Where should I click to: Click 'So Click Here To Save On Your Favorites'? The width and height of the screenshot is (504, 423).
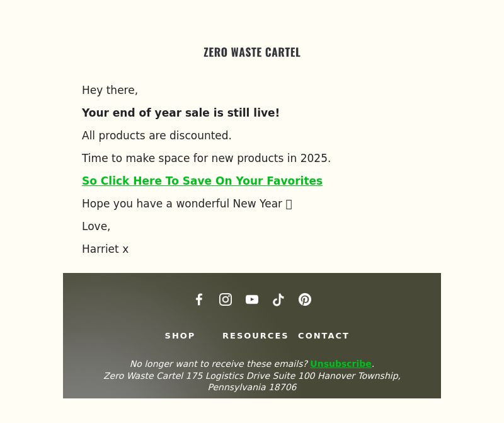coord(202,181)
